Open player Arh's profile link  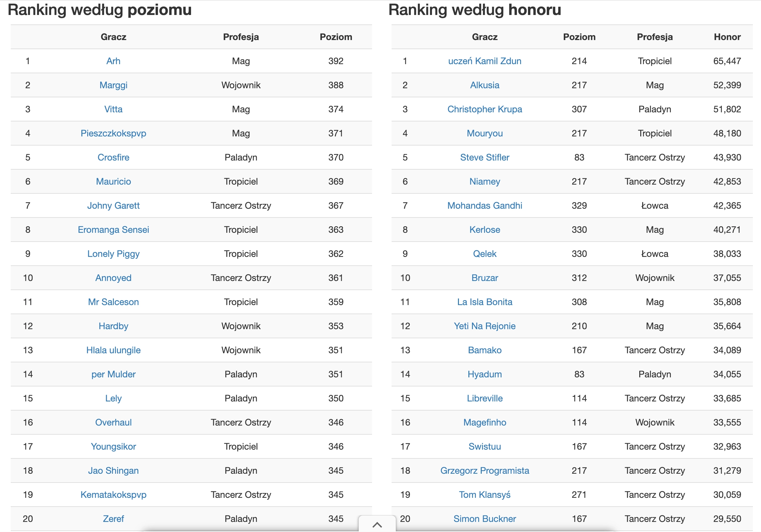click(113, 61)
